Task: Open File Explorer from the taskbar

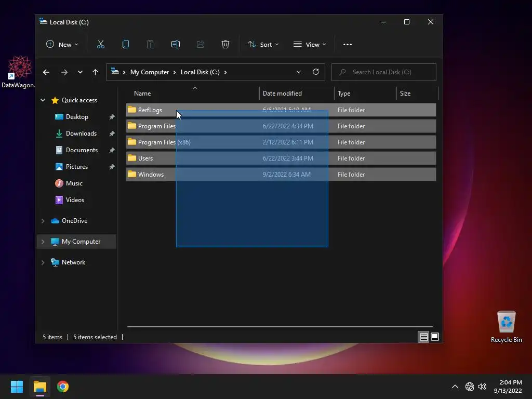Action: 39,387
